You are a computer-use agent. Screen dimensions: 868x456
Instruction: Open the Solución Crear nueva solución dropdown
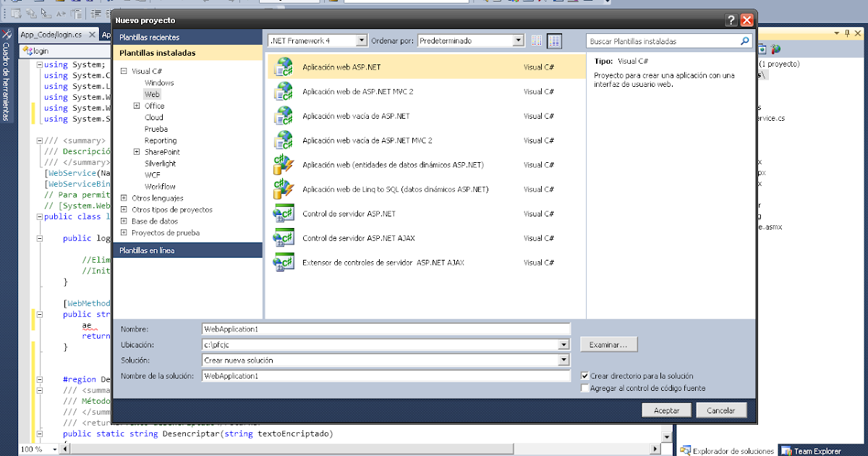pos(563,360)
